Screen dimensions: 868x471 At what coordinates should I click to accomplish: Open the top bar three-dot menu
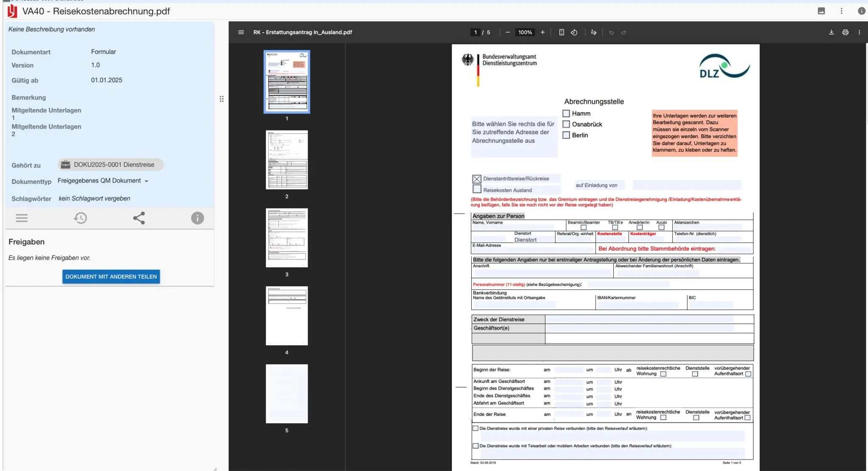click(x=841, y=11)
